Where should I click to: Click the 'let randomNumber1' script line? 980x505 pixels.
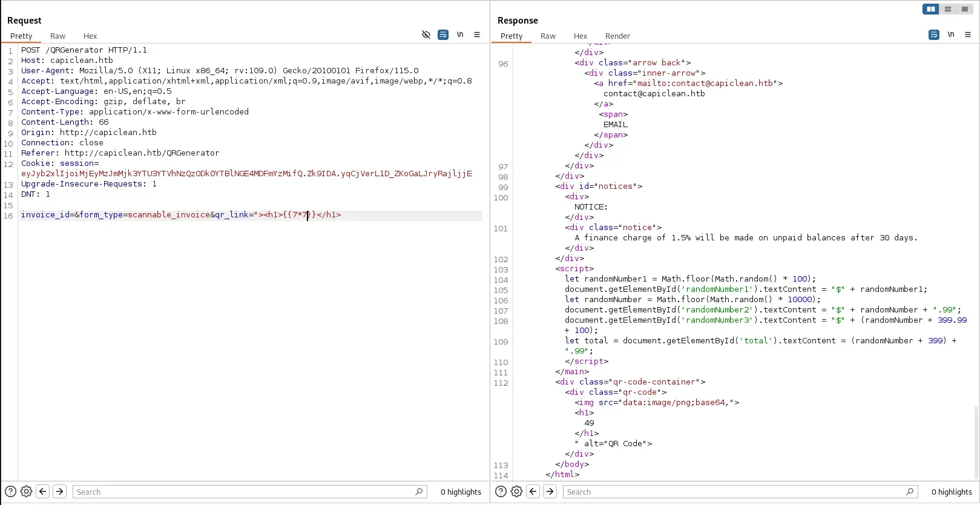691,279
